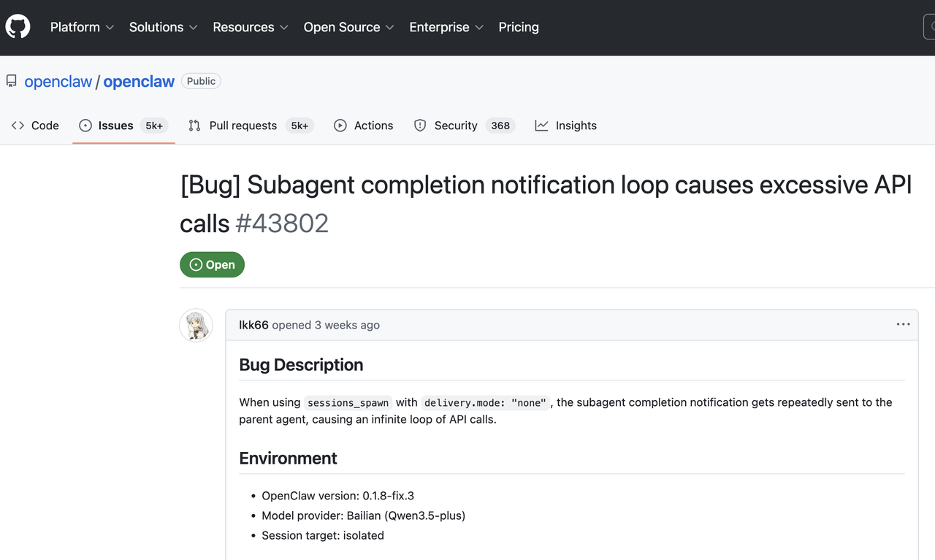Switch to the Issues tab
This screenshot has width=935, height=560.
[123, 126]
